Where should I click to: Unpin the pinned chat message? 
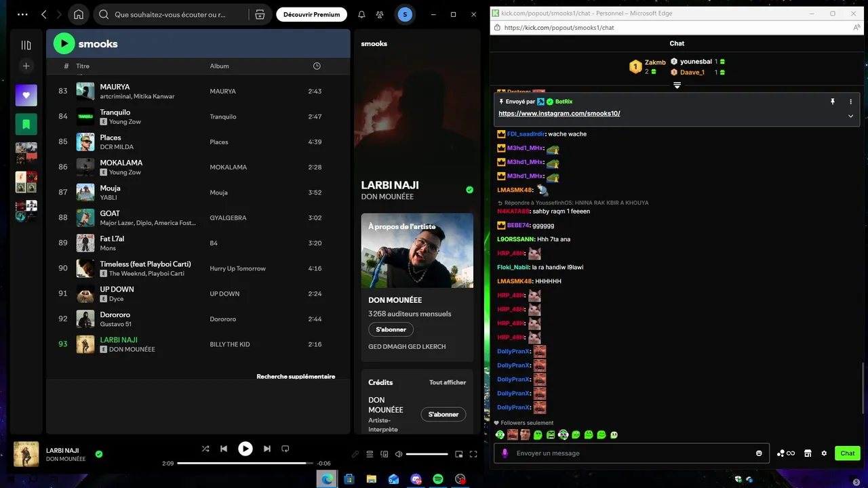pos(833,101)
